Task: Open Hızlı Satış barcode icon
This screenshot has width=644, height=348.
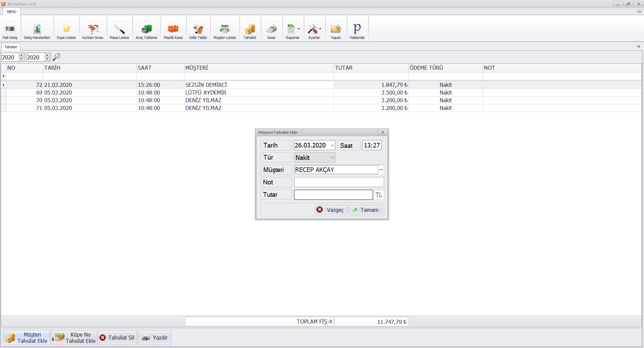Action: tap(10, 29)
